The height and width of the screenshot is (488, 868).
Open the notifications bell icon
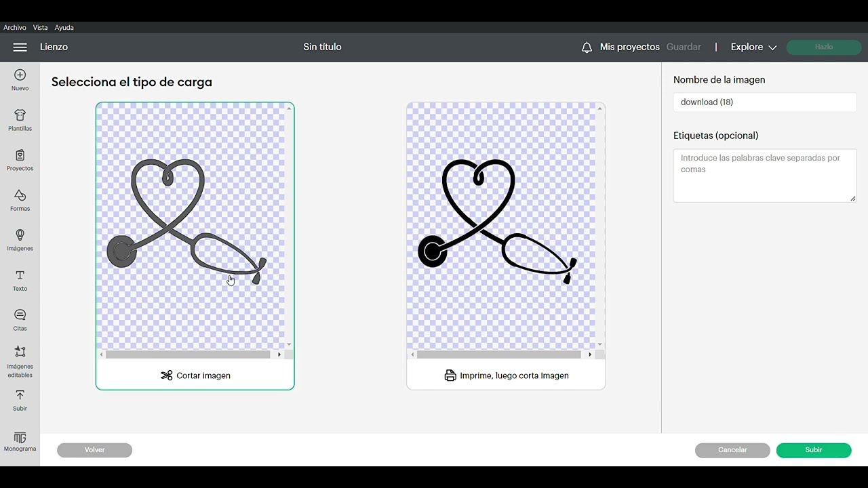point(587,47)
